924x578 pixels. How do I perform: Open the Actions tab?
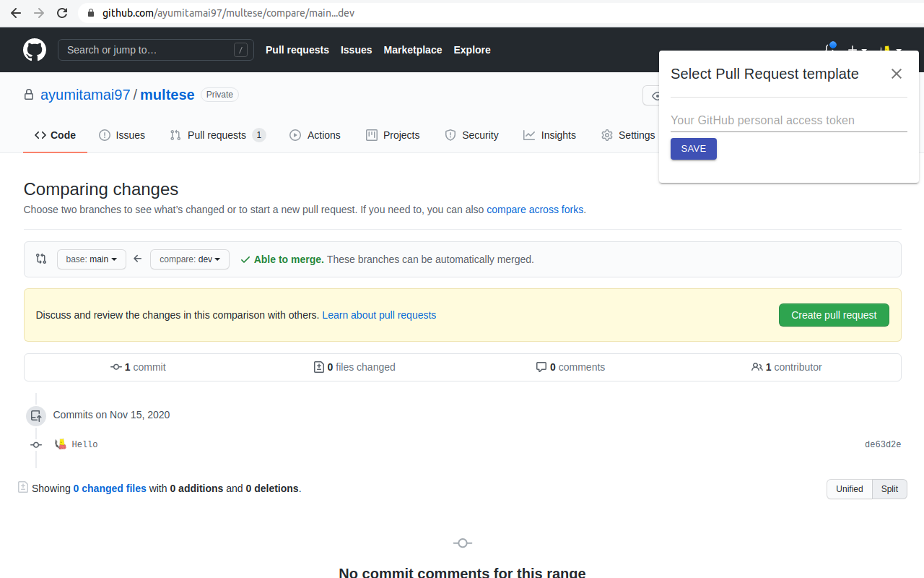point(315,135)
